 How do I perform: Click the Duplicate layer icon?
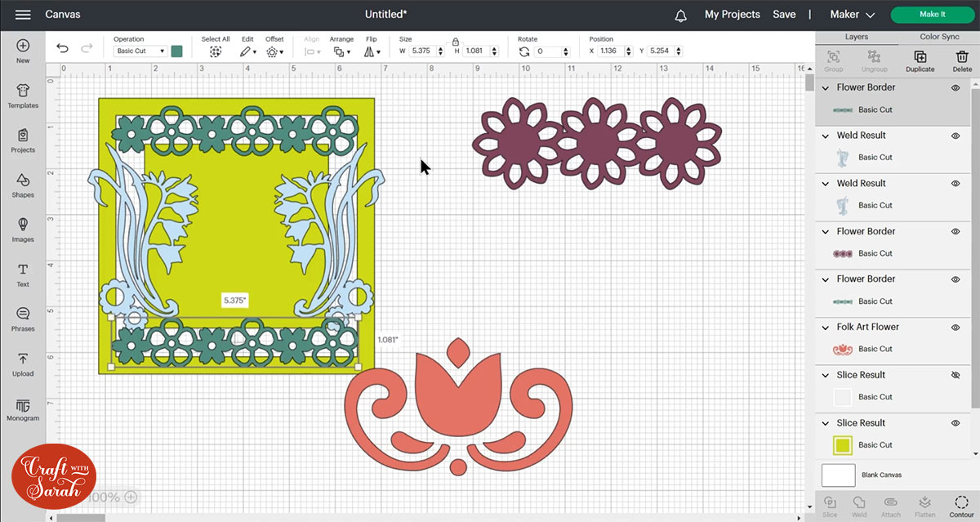[920, 60]
